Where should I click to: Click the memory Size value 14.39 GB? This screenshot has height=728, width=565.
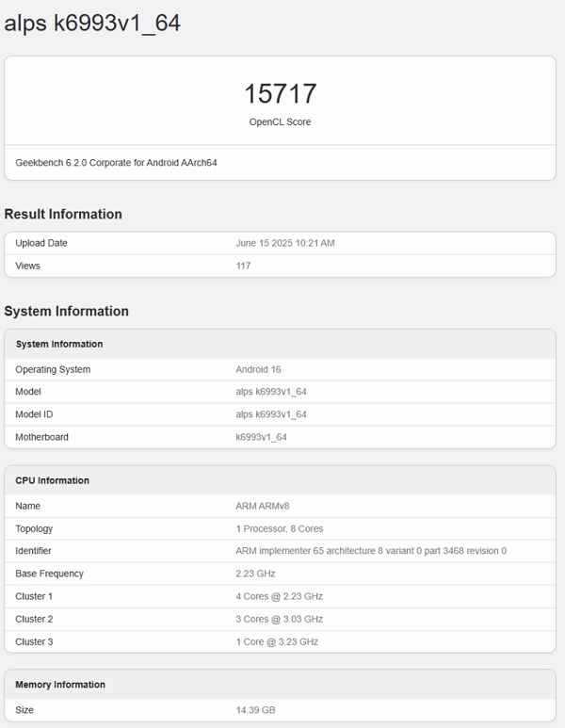(255, 709)
